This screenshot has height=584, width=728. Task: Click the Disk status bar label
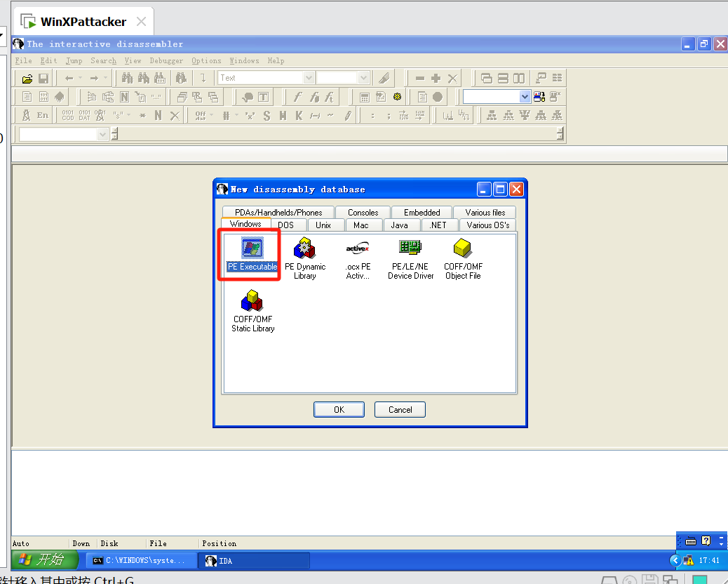[109, 543]
